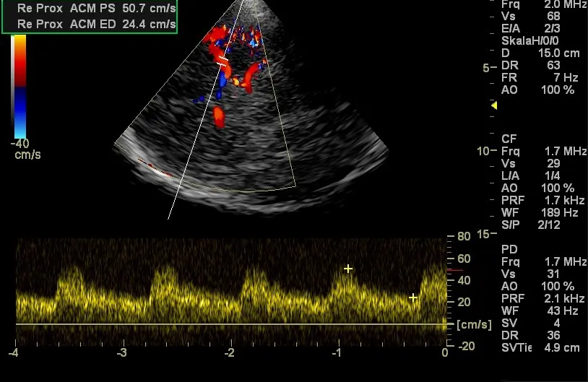Select the peak systolic caliper cross on spectrum

coord(348,269)
